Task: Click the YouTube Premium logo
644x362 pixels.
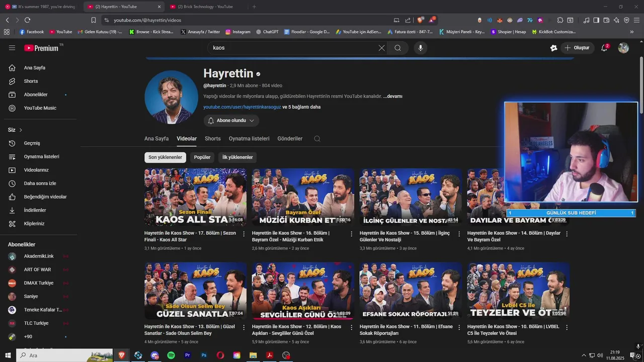Action: 41,48
